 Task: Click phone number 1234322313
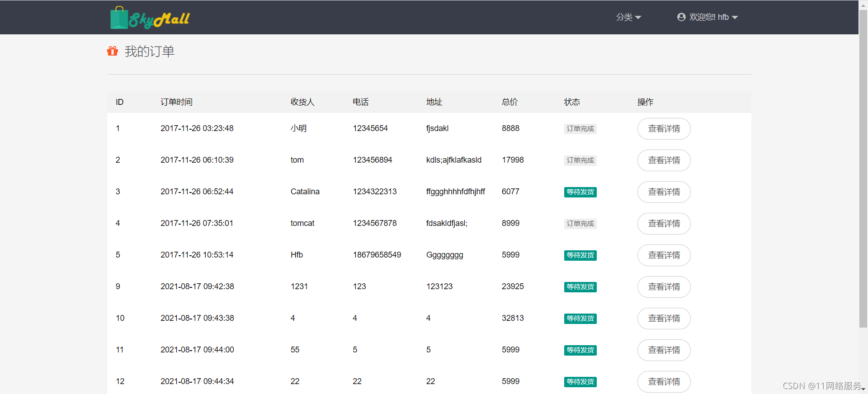tap(375, 192)
